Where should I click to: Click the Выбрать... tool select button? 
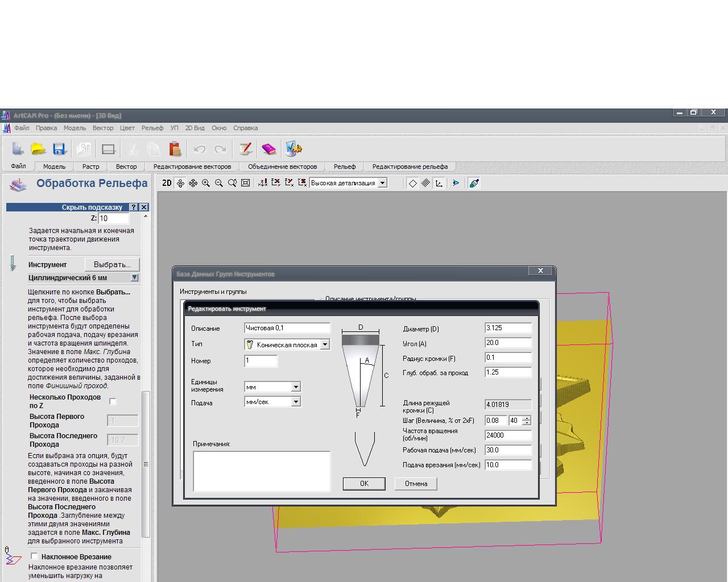pos(112,265)
